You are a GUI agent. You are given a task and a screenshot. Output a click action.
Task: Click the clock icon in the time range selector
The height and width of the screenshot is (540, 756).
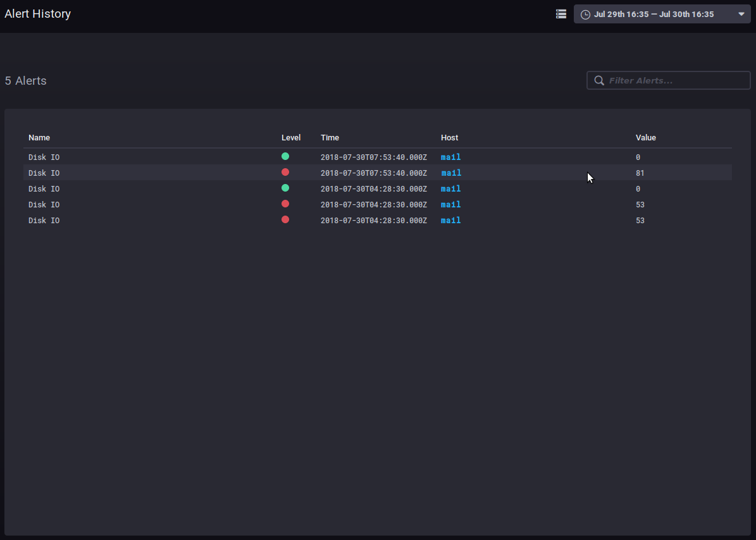[585, 15]
